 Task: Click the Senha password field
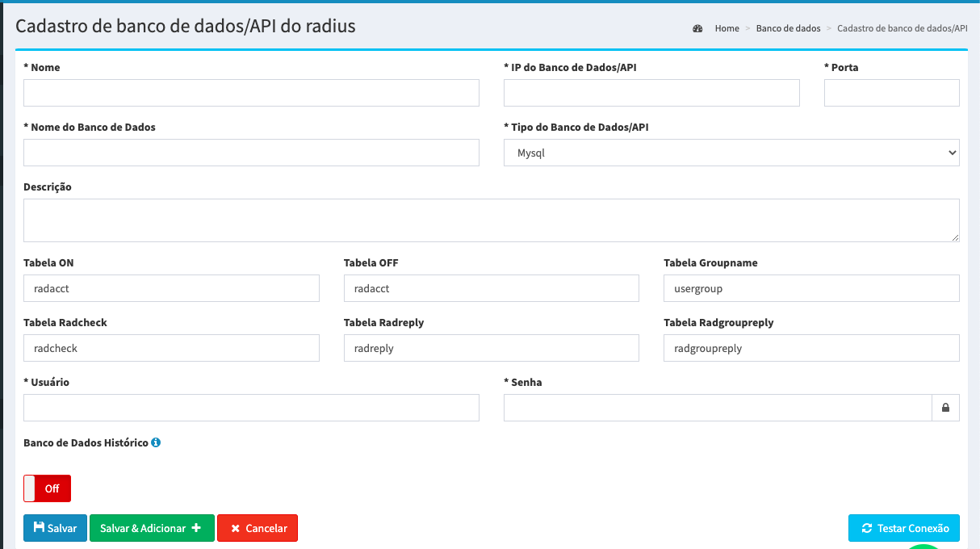click(717, 408)
